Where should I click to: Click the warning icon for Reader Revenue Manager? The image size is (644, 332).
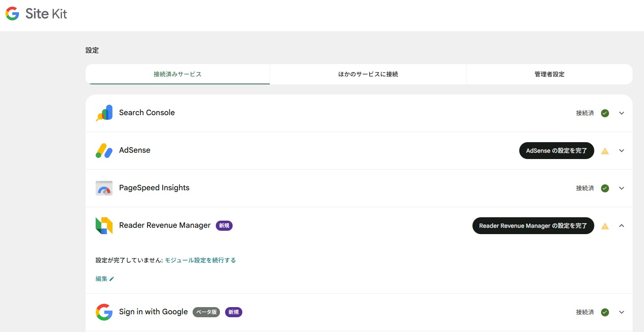(x=605, y=226)
